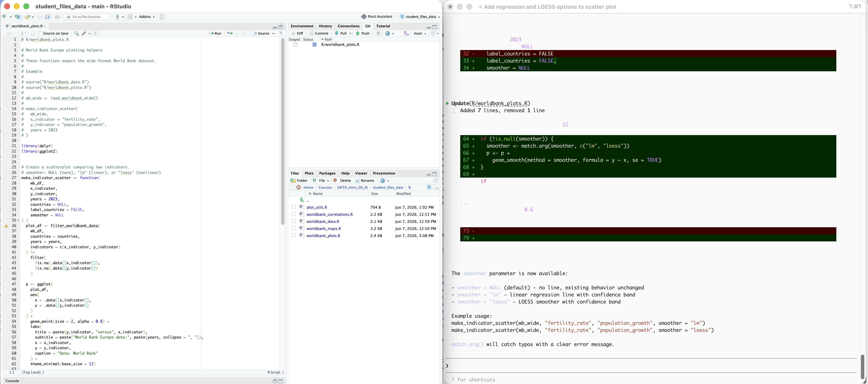
Task: Check the box for worldbank_correlations.R
Action: [x=293, y=214]
